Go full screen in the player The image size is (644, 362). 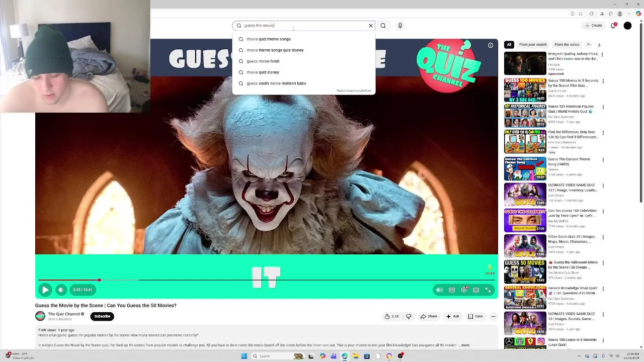[x=488, y=290]
